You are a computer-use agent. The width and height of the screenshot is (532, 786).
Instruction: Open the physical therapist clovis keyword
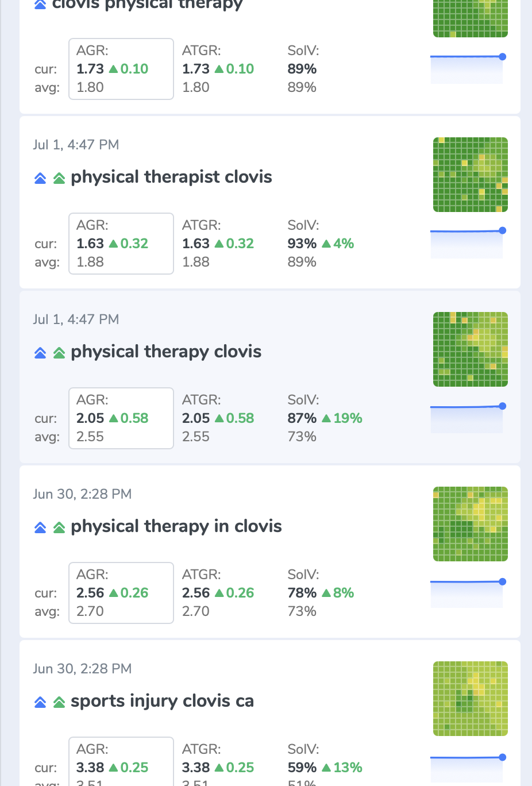(171, 177)
